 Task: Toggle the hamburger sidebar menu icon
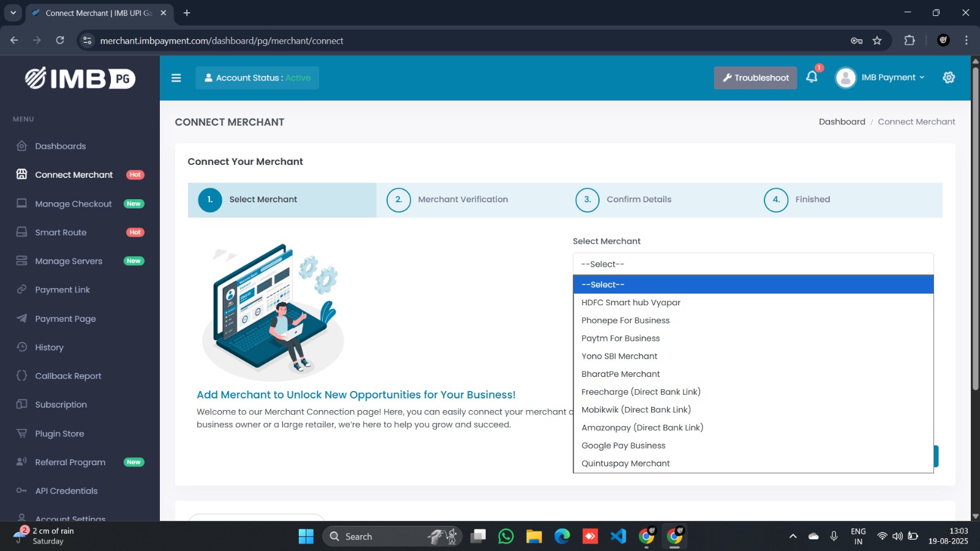[x=176, y=78]
